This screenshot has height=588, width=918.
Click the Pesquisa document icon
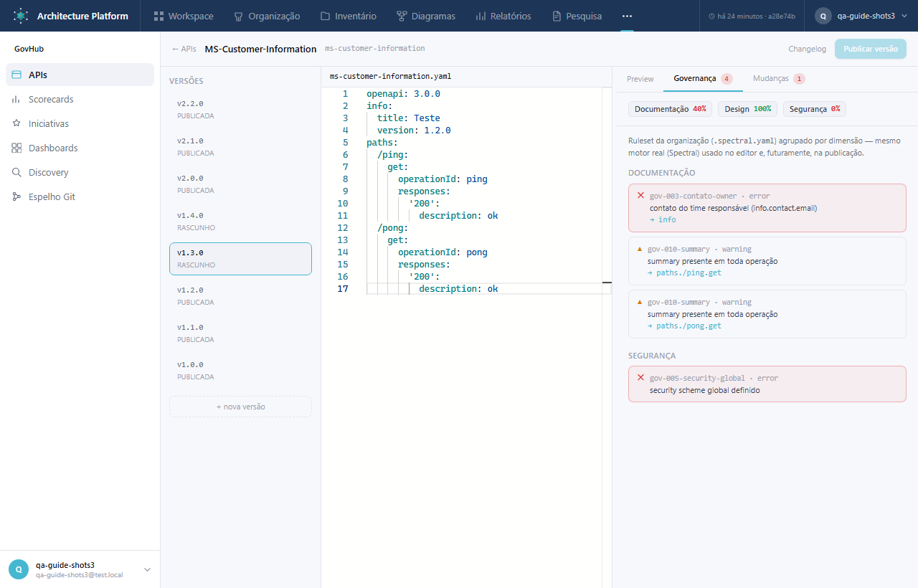click(557, 16)
